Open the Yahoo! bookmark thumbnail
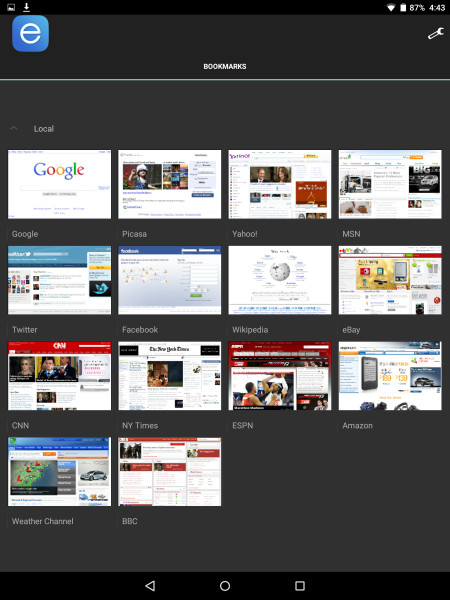Image resolution: width=450 pixels, height=600 pixels. tap(280, 184)
